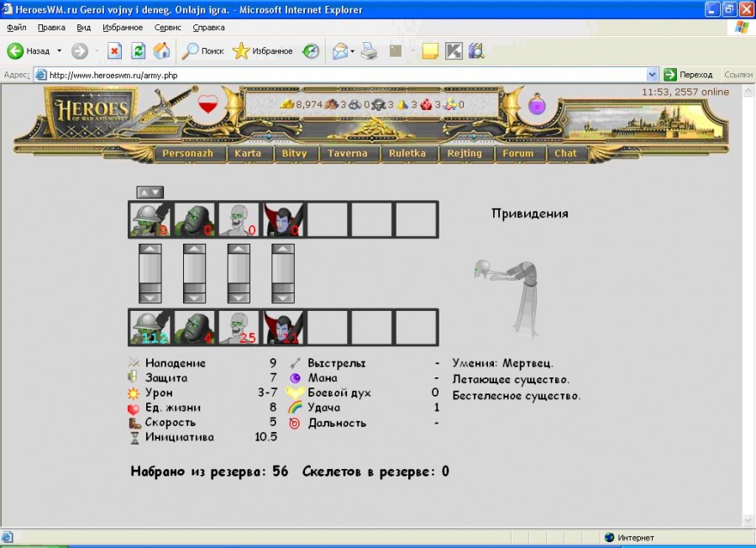Click the Mail envelope toolbar icon

point(340,50)
